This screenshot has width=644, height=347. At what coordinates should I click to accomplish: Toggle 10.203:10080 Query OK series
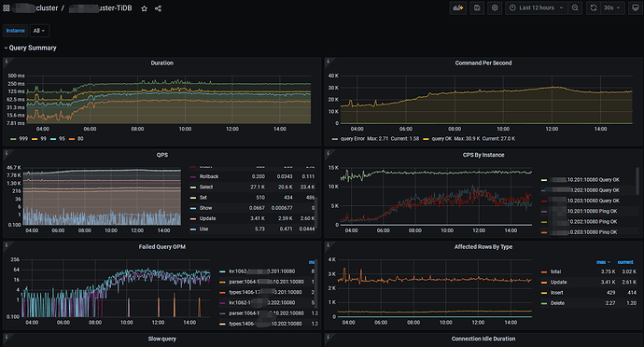[584, 201]
